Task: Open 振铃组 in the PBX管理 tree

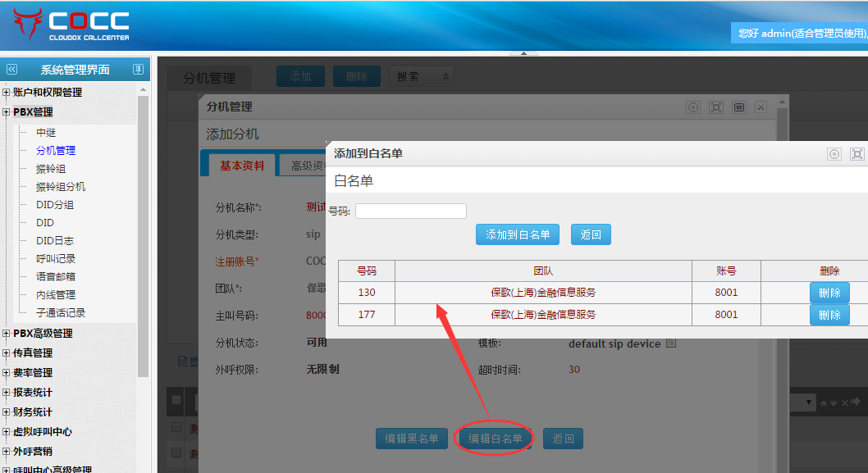Action: point(51,168)
